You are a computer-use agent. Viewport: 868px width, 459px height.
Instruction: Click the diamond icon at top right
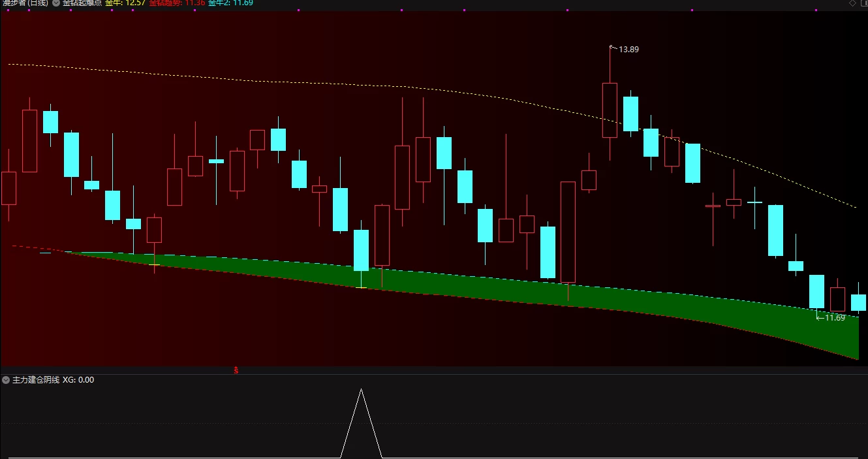click(x=852, y=3)
